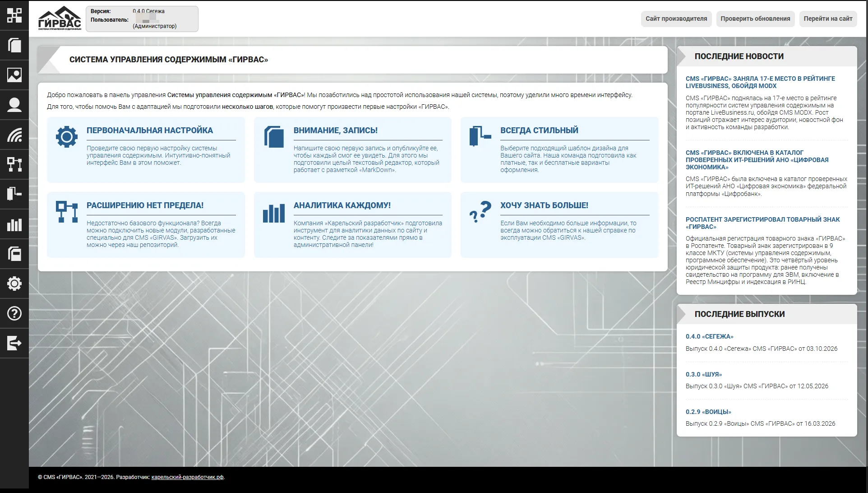
Task: Open the media images icon in sidebar
Action: (14, 75)
